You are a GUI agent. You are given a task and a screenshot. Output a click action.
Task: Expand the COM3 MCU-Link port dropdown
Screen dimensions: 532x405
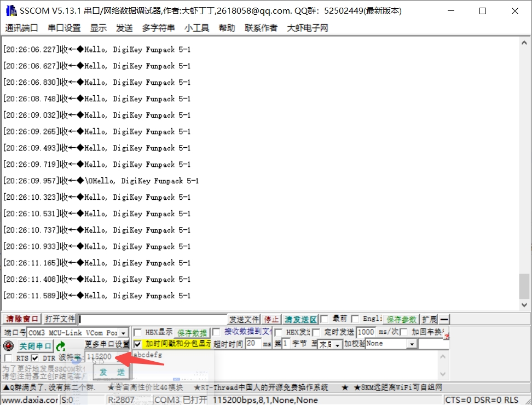[x=124, y=333]
